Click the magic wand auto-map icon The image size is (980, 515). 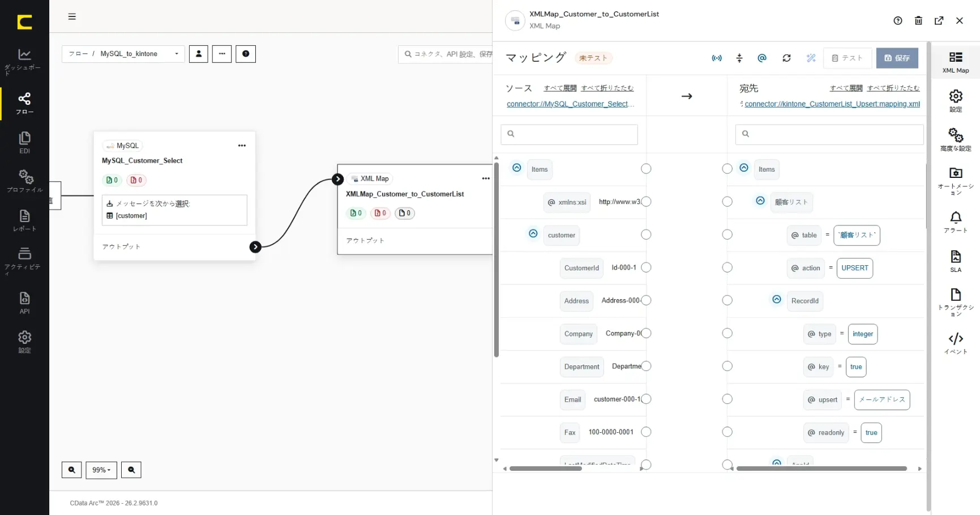point(811,58)
